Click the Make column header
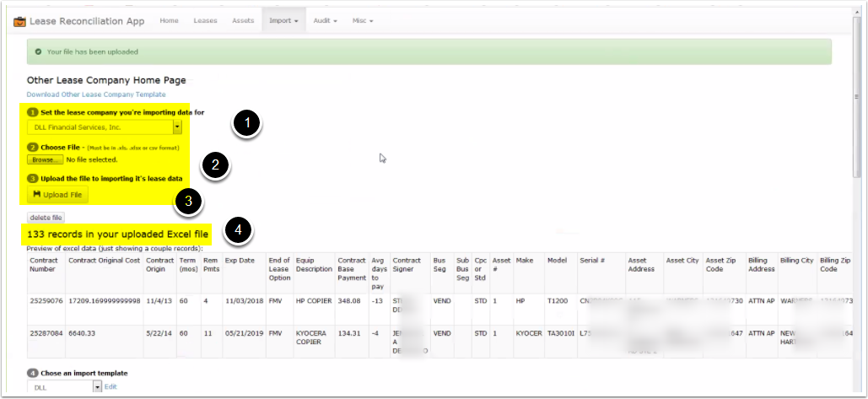Screen dimensions: 868x399 point(529,273)
